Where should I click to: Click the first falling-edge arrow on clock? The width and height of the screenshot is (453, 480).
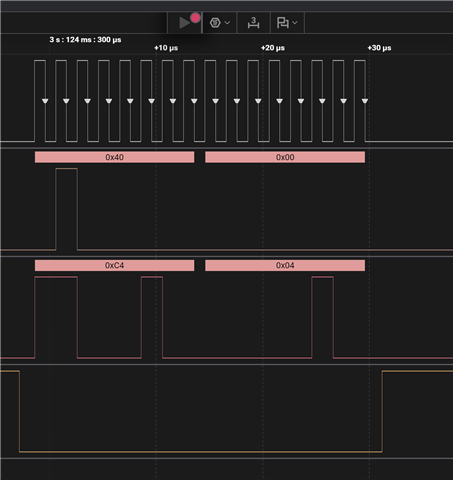point(45,101)
